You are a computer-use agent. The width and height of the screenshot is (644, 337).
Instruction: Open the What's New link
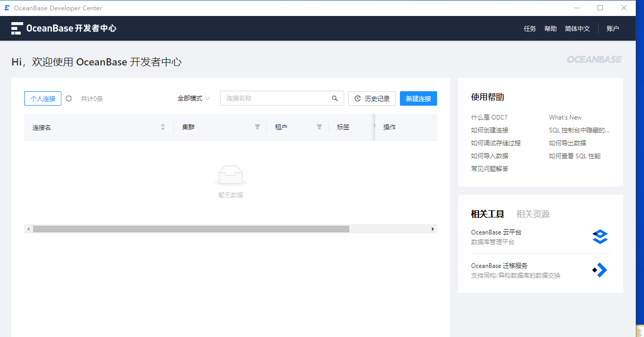click(x=566, y=117)
